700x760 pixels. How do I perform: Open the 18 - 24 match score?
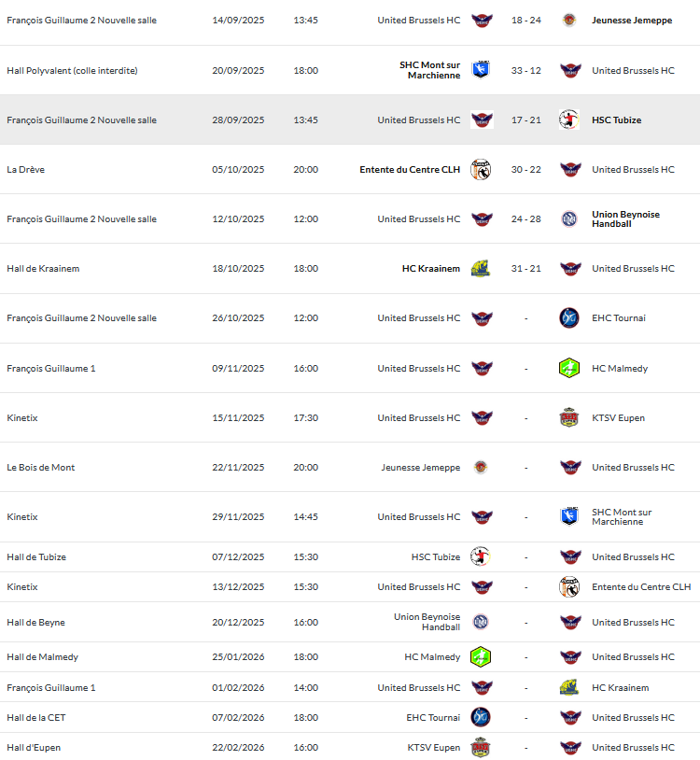pos(525,21)
